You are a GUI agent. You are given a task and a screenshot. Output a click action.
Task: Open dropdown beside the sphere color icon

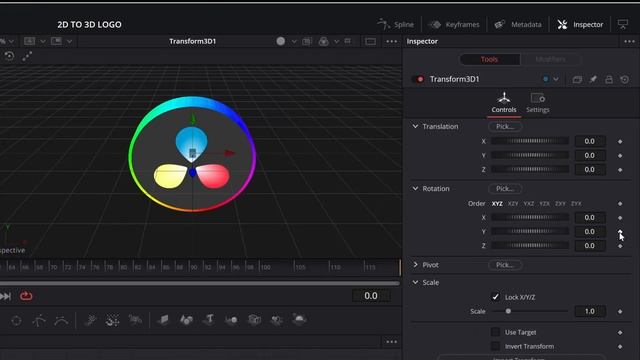(x=294, y=41)
